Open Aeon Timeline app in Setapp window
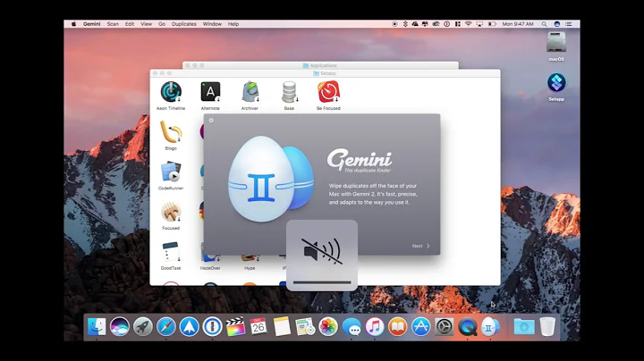The height and width of the screenshot is (361, 644). pos(171,92)
